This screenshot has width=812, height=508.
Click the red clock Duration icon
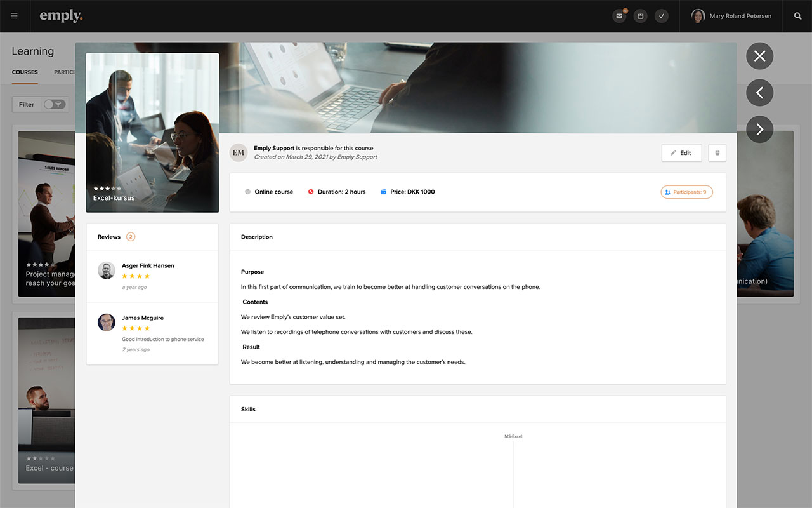tap(311, 192)
